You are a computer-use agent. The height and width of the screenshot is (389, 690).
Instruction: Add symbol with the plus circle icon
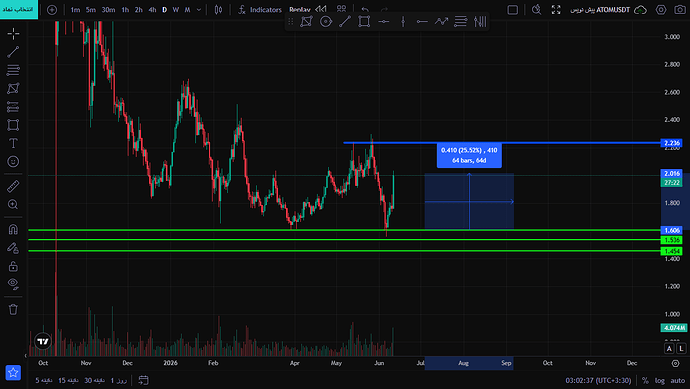coord(52,10)
